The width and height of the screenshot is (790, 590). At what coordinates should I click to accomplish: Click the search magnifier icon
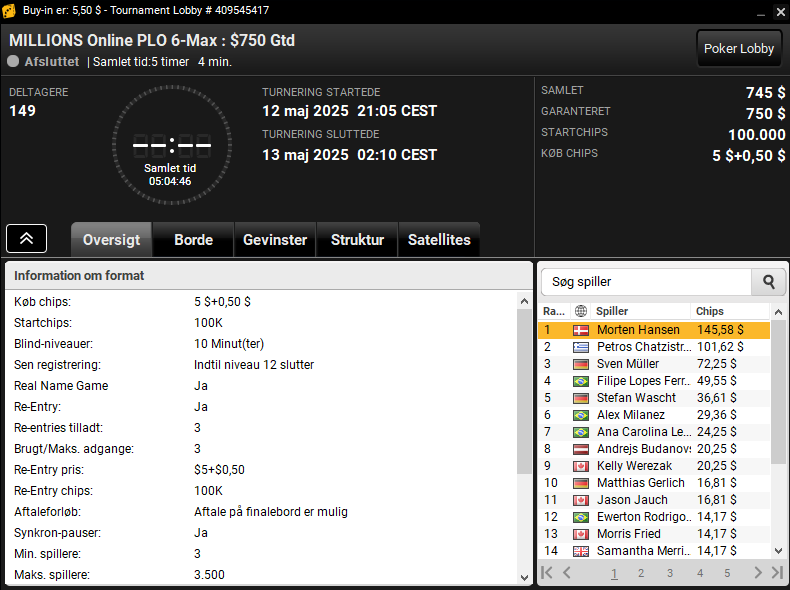coord(768,282)
